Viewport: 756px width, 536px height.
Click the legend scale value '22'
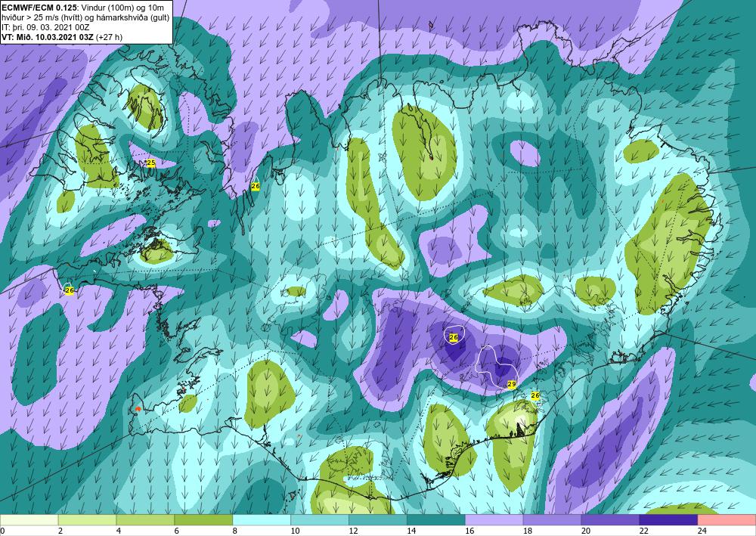pyautogui.click(x=643, y=531)
